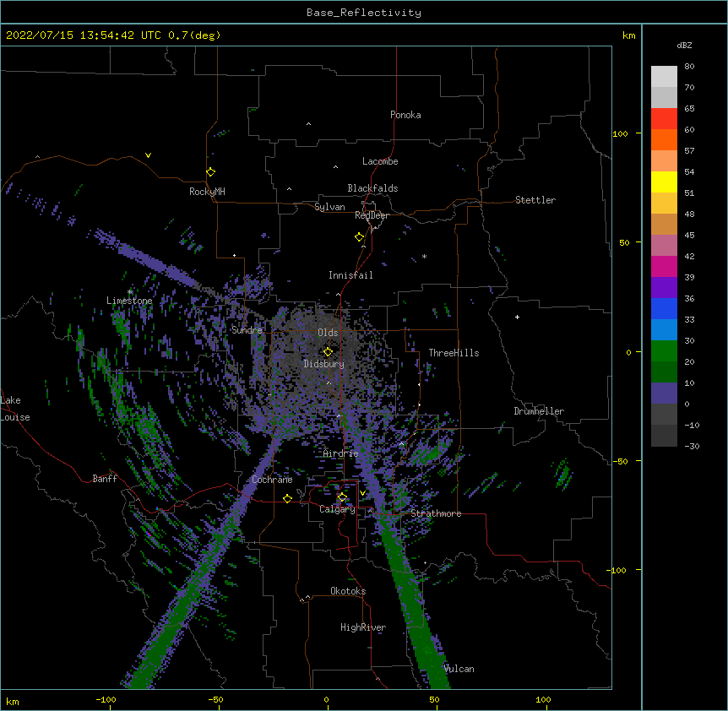
Task: Select the red 60–65 dBZ legend swatch
Action: [x=664, y=119]
